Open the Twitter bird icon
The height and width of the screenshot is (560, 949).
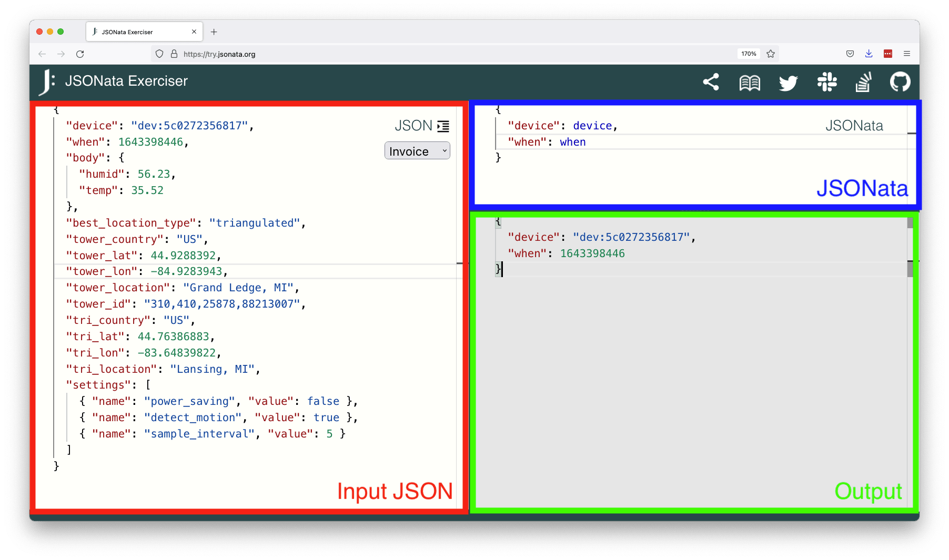point(788,83)
